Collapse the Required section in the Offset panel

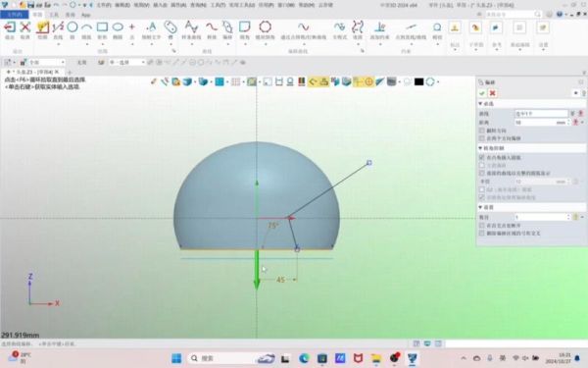(x=480, y=104)
